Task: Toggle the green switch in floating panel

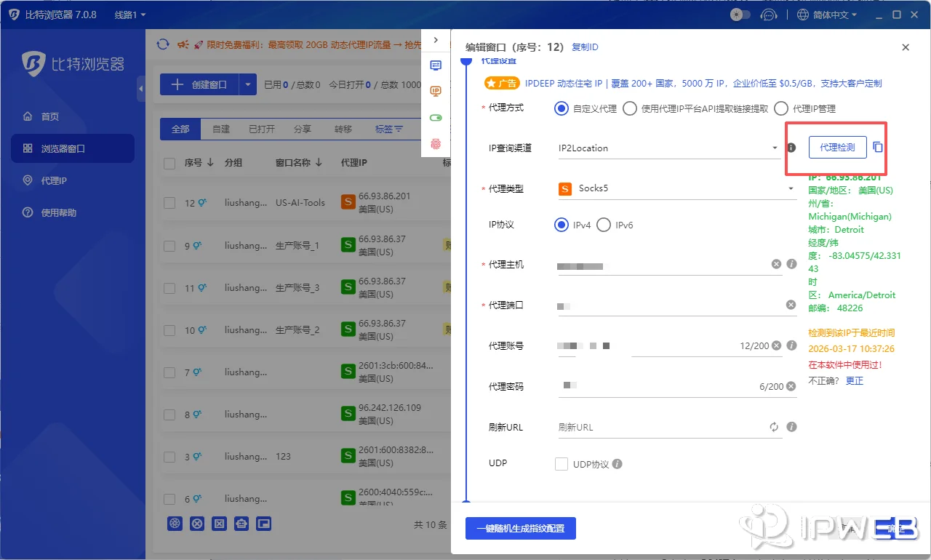Action: (435, 116)
